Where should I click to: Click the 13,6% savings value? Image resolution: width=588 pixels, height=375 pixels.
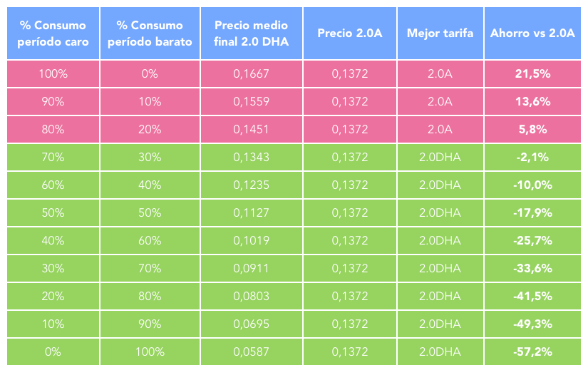532,102
